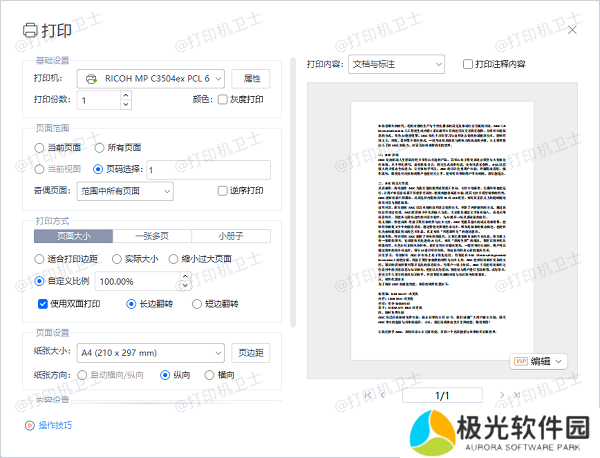This screenshot has height=458, width=600.
Task: Click the 操作技巧 play icon
Action: click(29, 425)
